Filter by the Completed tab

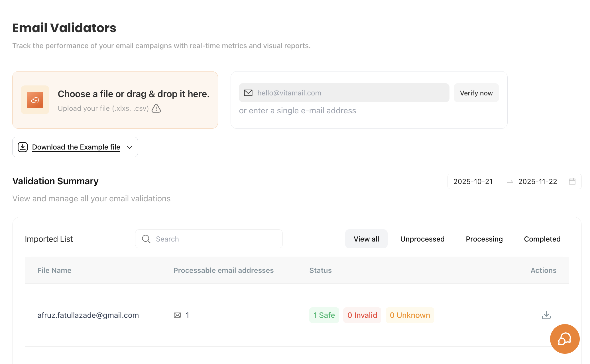click(542, 239)
